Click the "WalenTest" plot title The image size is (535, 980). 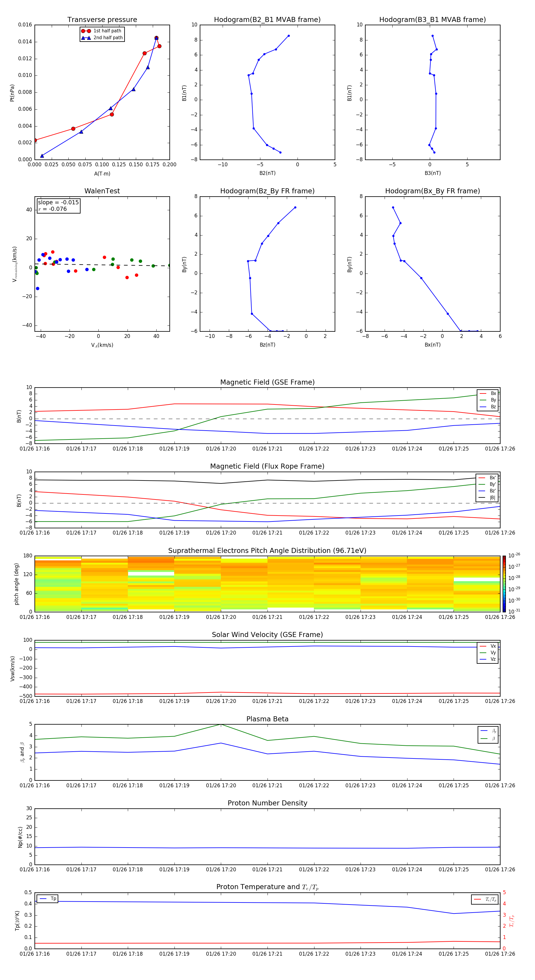(102, 191)
